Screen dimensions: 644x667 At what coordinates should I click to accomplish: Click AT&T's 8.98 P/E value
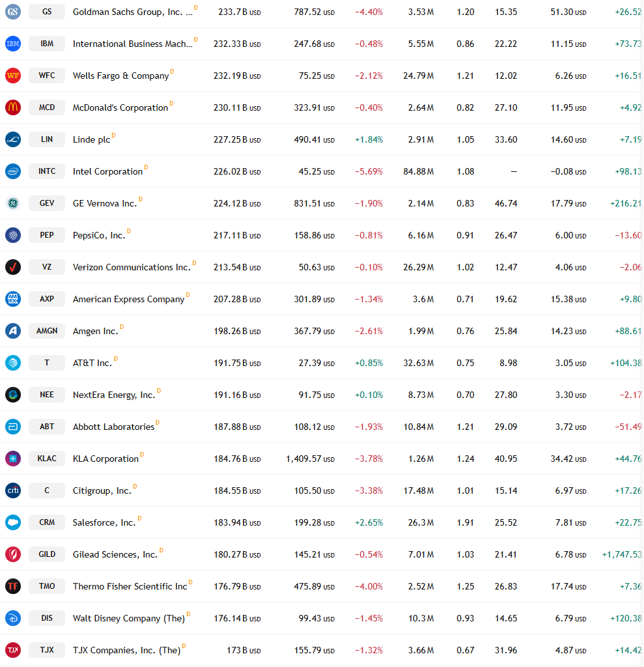pos(509,363)
